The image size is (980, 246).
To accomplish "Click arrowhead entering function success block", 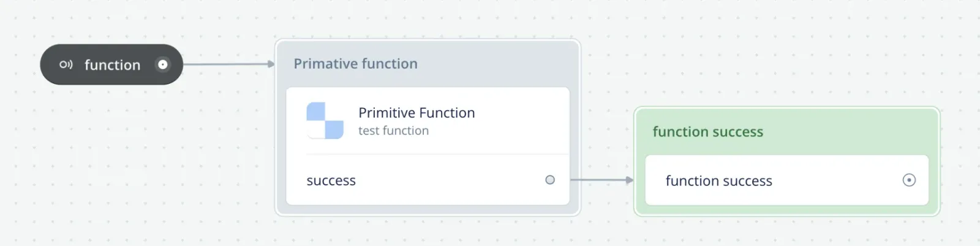I will click(x=630, y=180).
